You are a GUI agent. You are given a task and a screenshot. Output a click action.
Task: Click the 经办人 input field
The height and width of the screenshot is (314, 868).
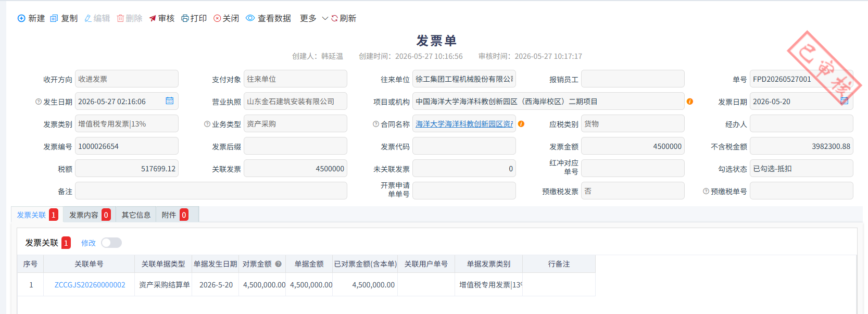801,124
